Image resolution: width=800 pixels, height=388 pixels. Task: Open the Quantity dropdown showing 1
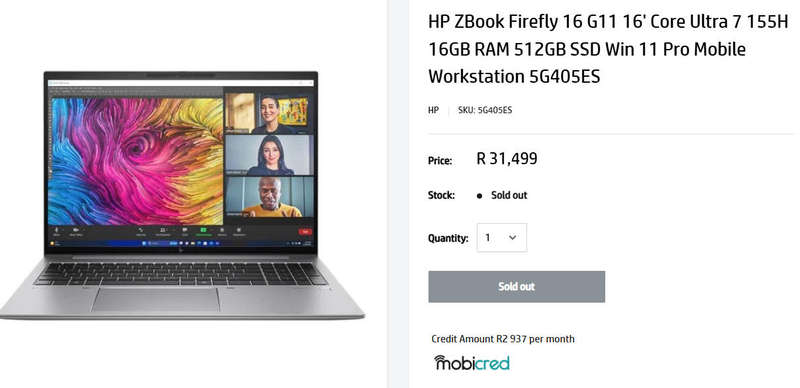point(502,237)
